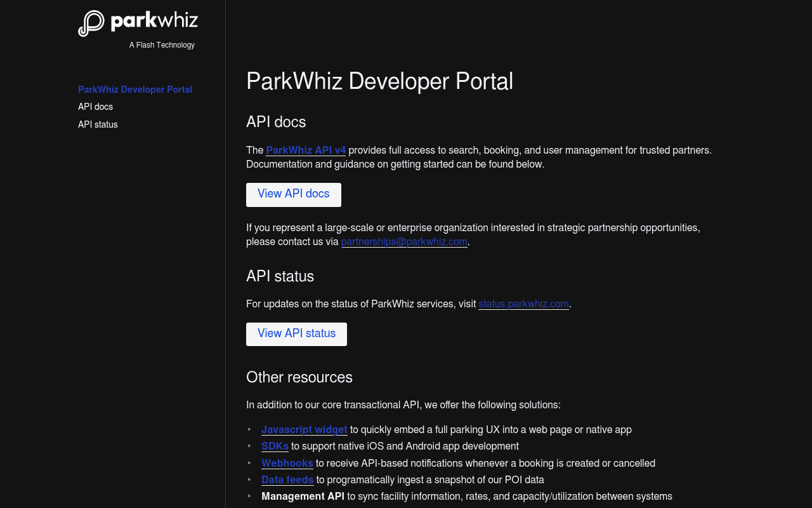This screenshot has height=508, width=812.
Task: Select the Management API bold text
Action: [x=303, y=497]
